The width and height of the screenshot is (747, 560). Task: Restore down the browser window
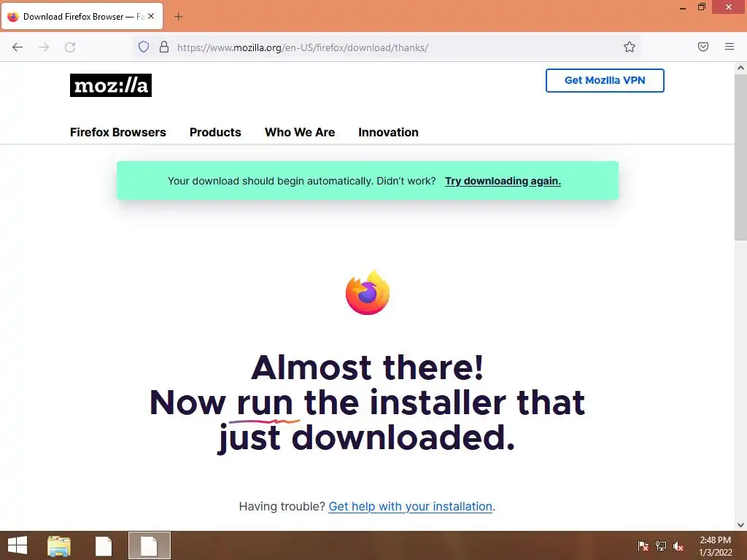coord(702,7)
